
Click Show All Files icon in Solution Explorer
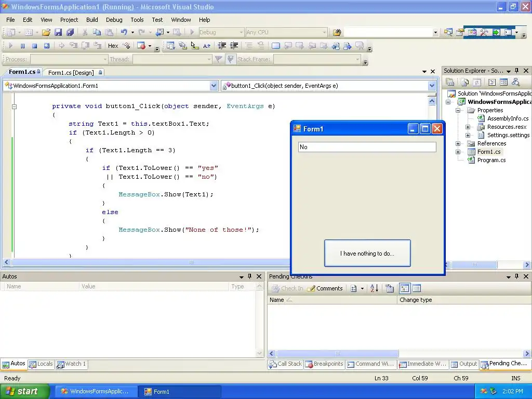(x=465, y=82)
